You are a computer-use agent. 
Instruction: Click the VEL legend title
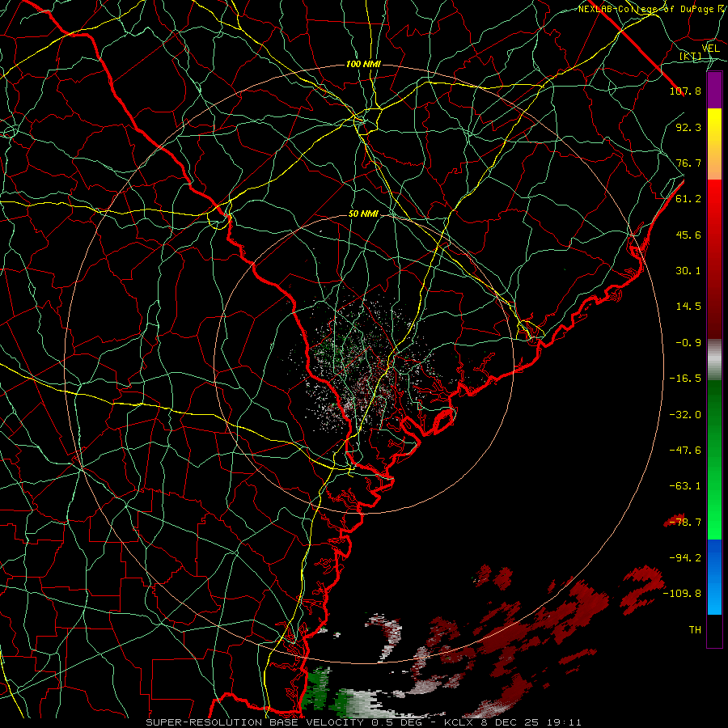[x=710, y=49]
